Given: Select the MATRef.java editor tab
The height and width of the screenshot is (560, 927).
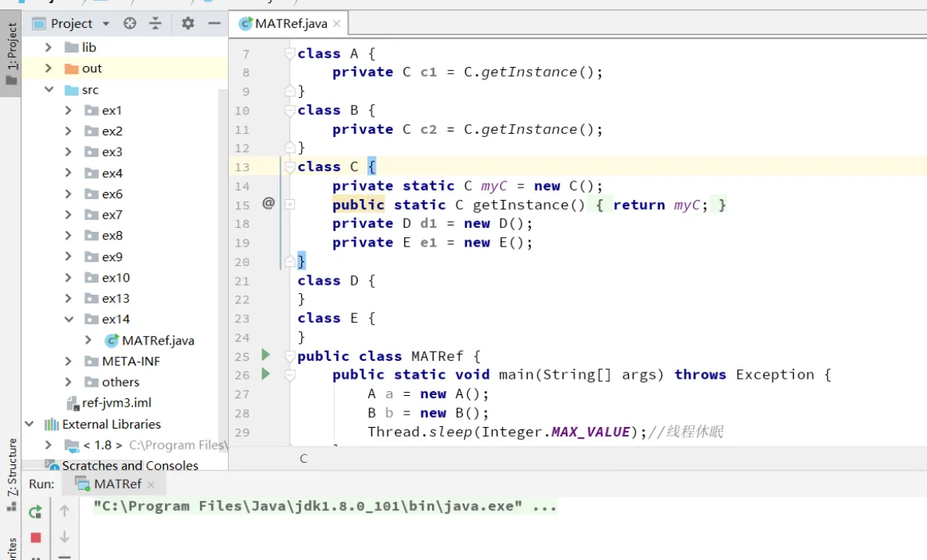Looking at the screenshot, I should 290,23.
